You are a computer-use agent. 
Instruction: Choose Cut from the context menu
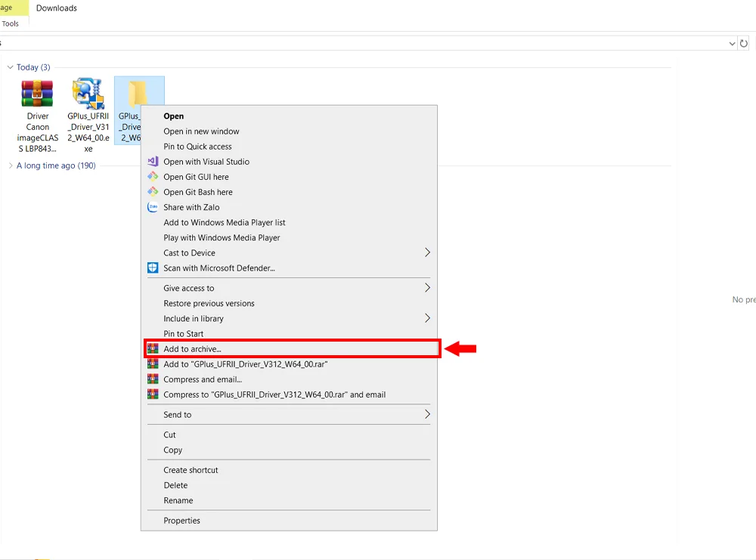click(289, 435)
